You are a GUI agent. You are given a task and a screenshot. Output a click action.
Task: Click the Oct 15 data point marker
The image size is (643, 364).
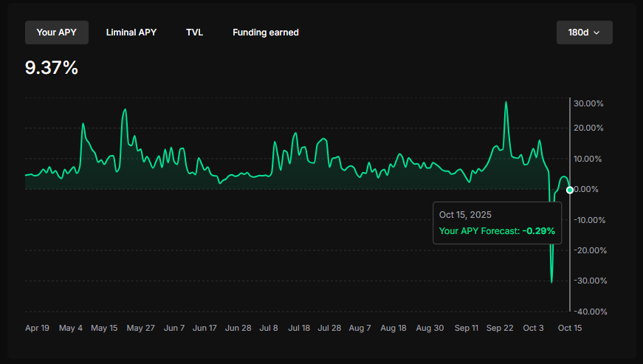click(x=570, y=190)
